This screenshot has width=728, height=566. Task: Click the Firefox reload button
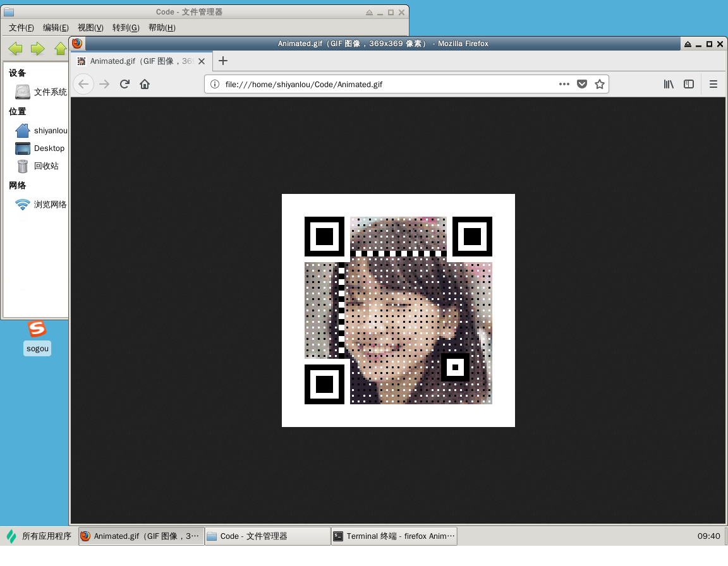point(125,84)
